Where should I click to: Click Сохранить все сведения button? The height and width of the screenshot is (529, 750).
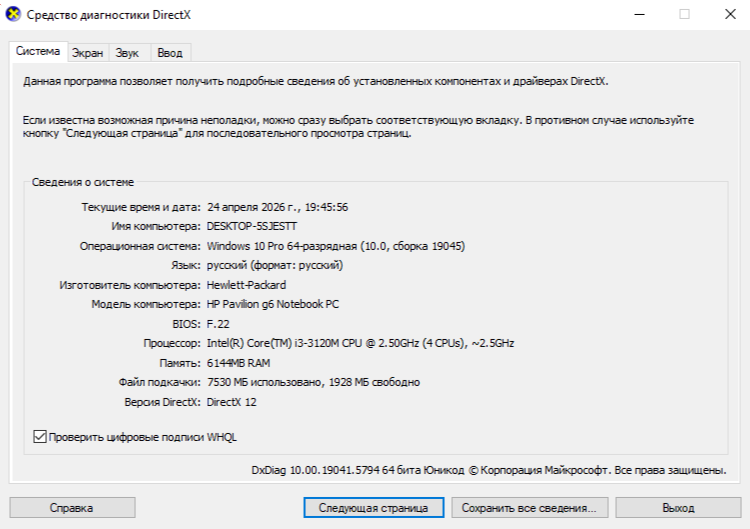coord(529,507)
